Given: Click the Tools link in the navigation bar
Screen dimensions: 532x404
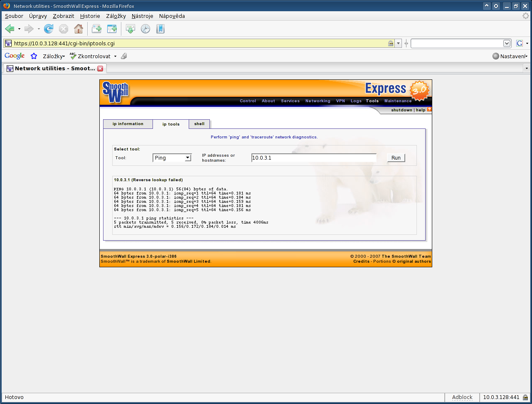Looking at the screenshot, I should click(x=372, y=101).
